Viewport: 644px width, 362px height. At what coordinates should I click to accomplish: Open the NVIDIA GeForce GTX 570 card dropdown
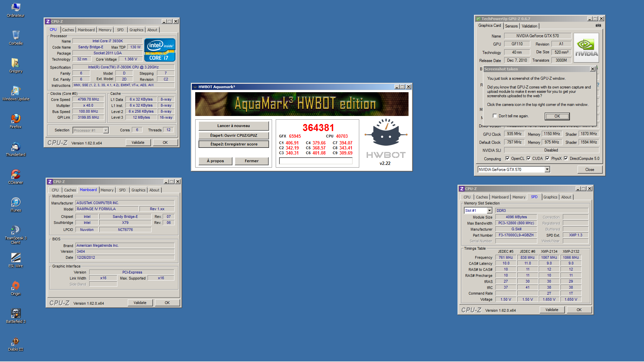547,170
